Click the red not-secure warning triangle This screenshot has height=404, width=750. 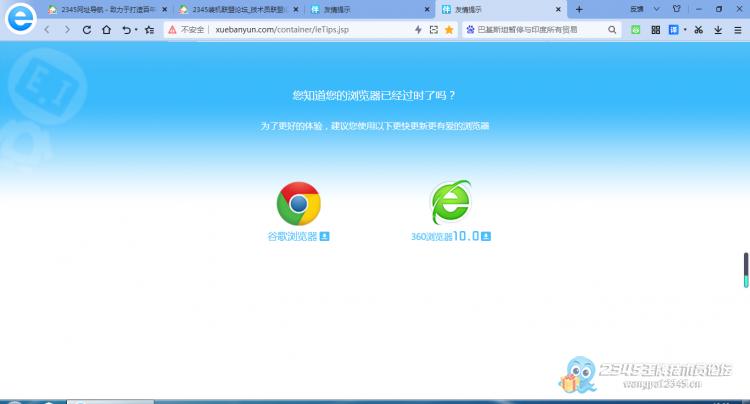click(x=172, y=30)
